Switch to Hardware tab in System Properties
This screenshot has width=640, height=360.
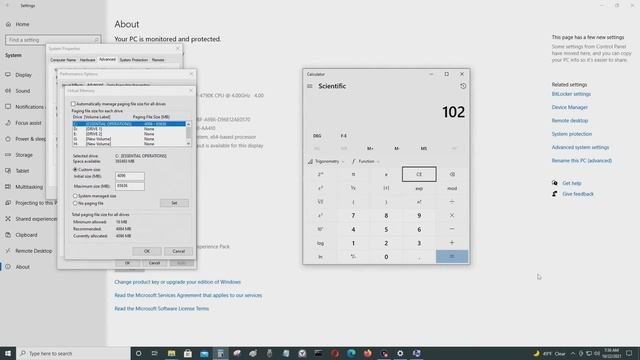[x=87, y=60]
